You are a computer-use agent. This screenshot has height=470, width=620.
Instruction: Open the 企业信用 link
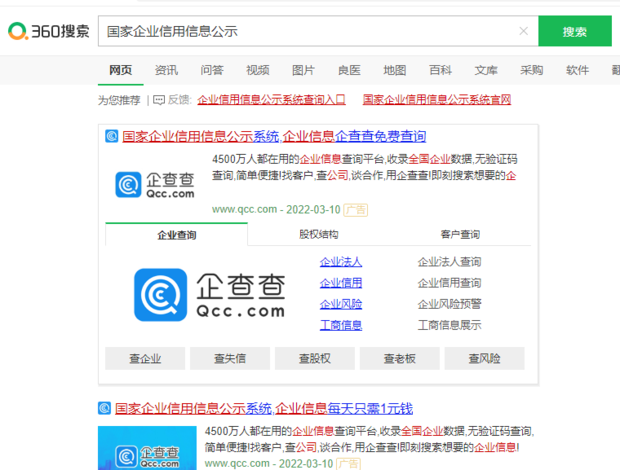pos(341,283)
